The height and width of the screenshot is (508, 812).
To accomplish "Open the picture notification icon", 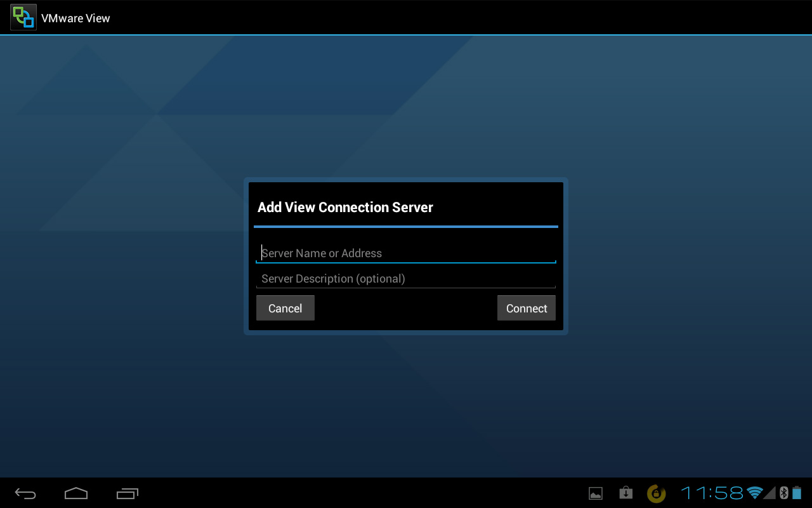I will [595, 493].
